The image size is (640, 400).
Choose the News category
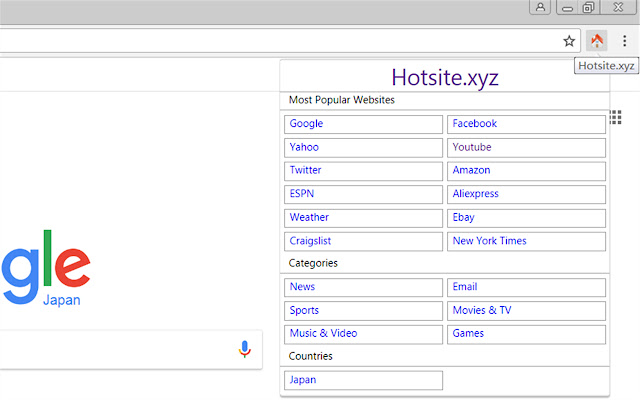pos(363,287)
